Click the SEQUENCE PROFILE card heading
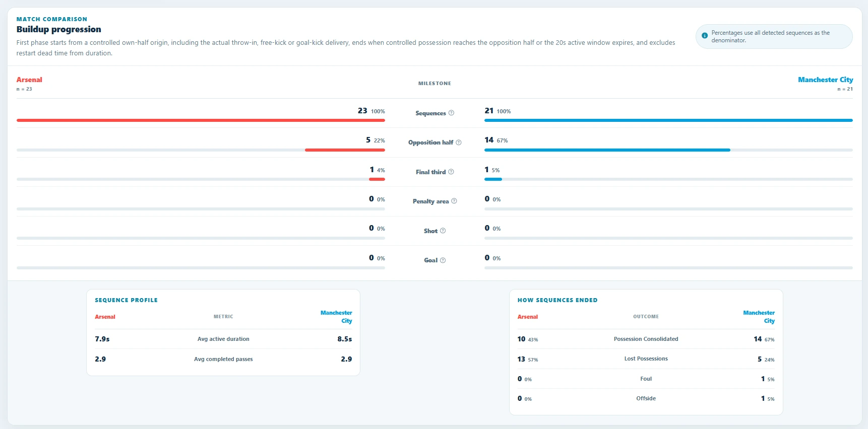 pyautogui.click(x=127, y=300)
